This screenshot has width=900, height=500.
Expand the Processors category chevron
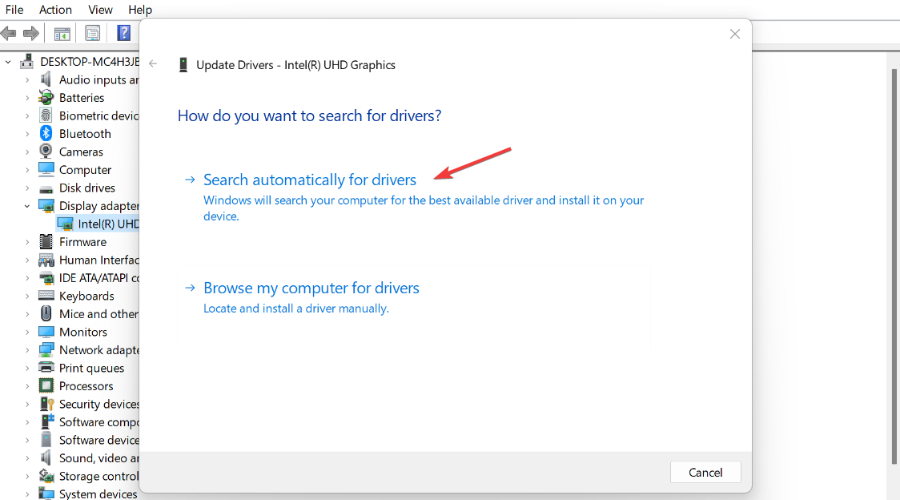(27, 386)
